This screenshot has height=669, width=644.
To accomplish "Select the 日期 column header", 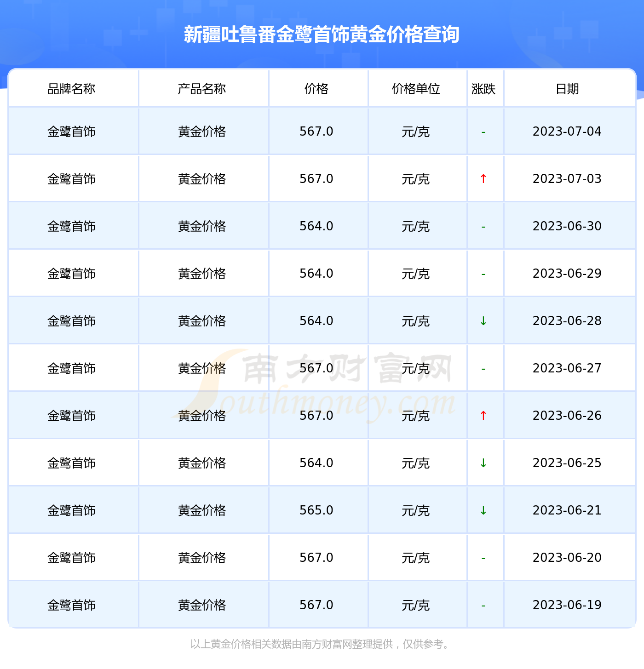I will pos(567,89).
